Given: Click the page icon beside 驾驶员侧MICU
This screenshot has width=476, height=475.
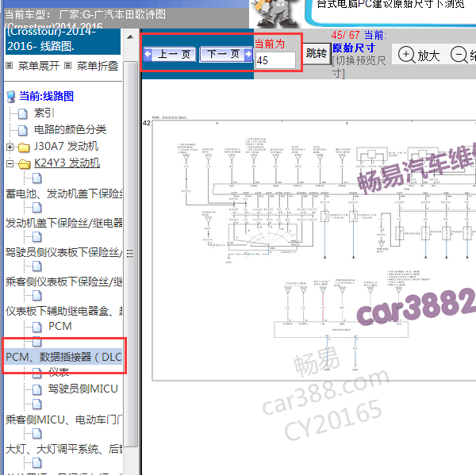Looking at the screenshot, I should pos(37,389).
